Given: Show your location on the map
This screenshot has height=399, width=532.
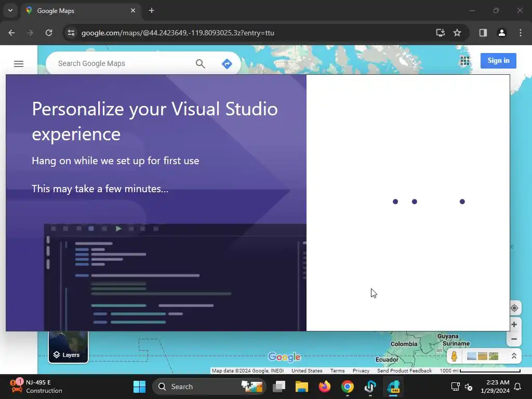Looking at the screenshot, I should click(514, 308).
